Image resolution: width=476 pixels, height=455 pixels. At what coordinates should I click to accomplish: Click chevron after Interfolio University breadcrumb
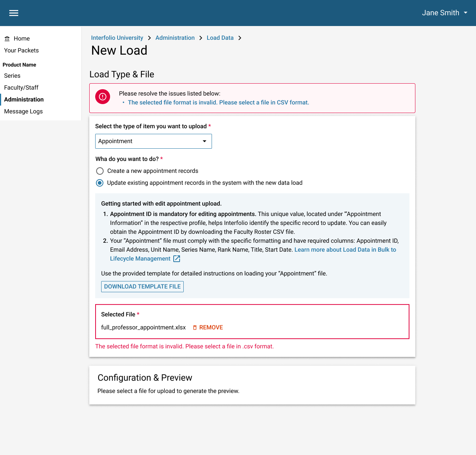(x=149, y=38)
